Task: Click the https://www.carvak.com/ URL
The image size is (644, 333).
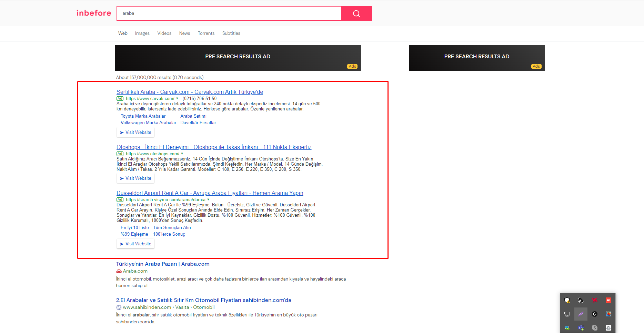Action: point(150,99)
